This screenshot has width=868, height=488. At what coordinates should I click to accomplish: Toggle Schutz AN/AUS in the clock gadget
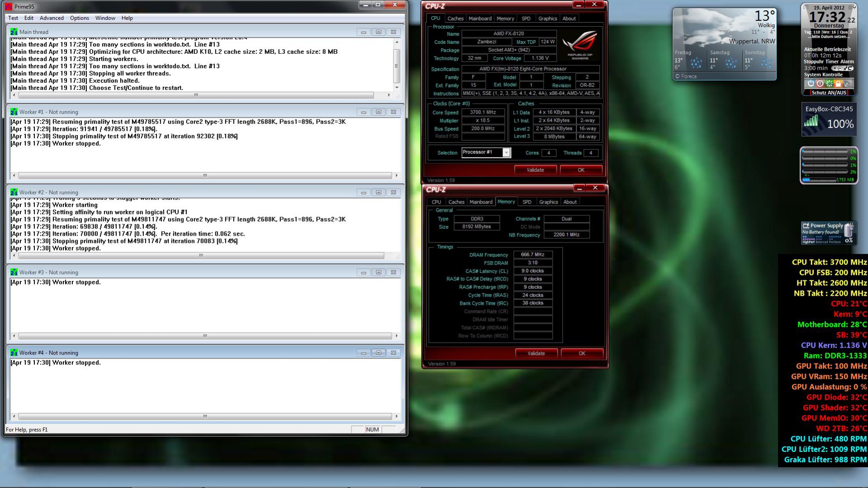coord(829,93)
